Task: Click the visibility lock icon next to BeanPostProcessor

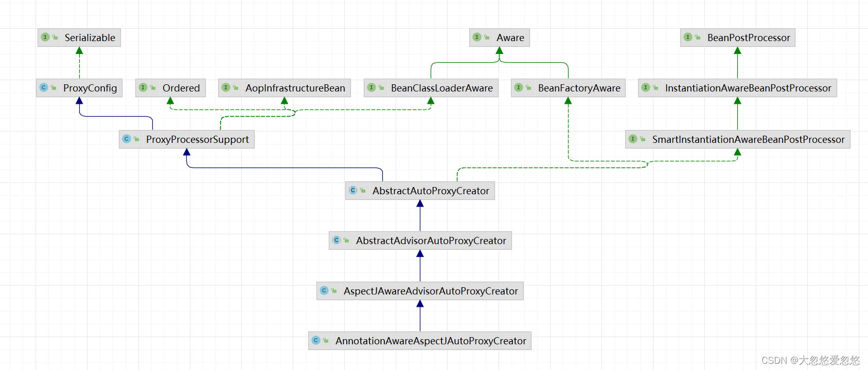Action: point(698,37)
